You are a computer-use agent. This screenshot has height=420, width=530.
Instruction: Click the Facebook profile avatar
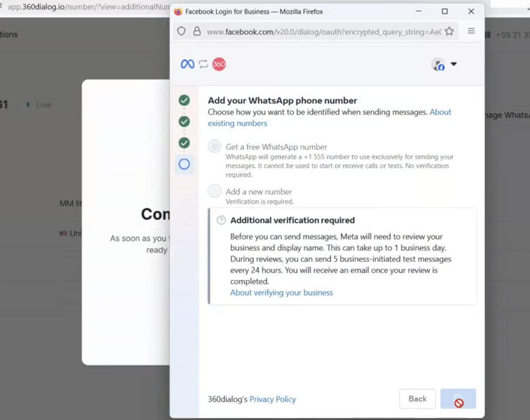438,65
